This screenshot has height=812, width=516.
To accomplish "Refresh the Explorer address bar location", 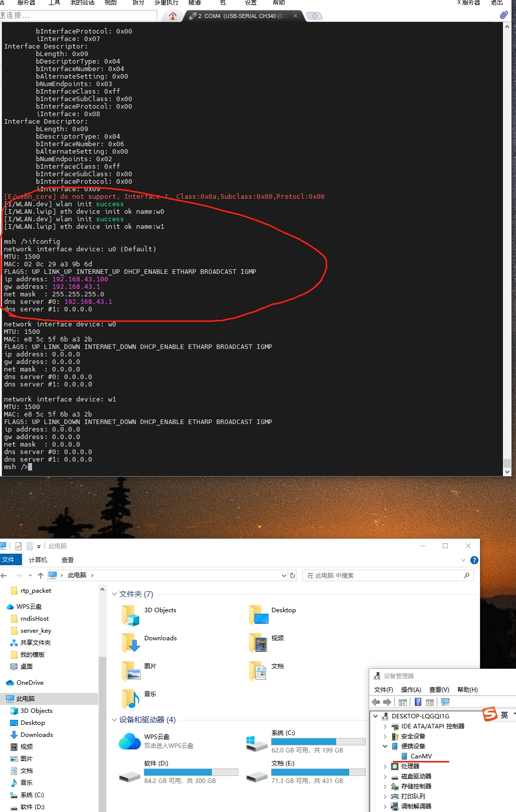I will pos(293,576).
